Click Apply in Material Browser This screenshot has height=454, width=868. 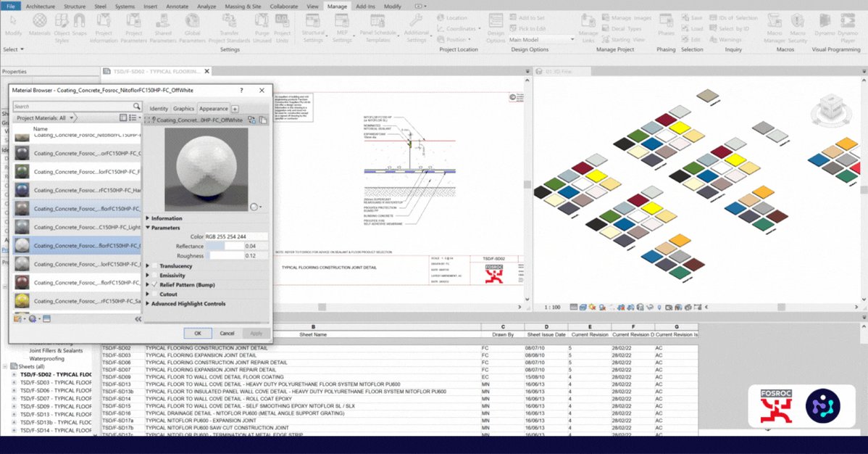256,333
